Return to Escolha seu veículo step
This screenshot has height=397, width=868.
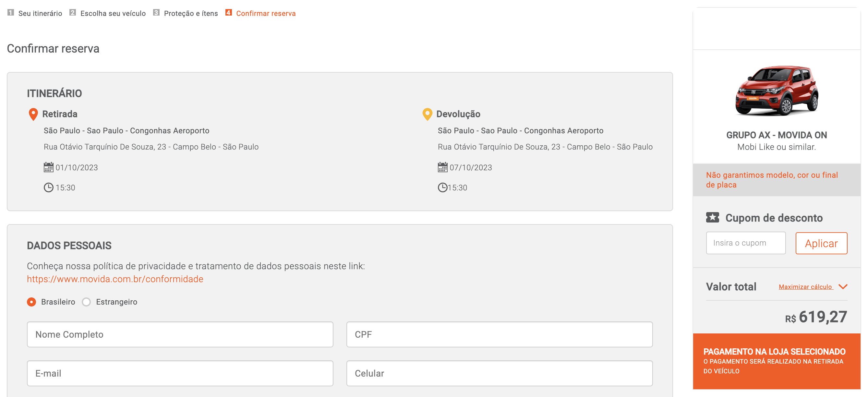(x=113, y=14)
